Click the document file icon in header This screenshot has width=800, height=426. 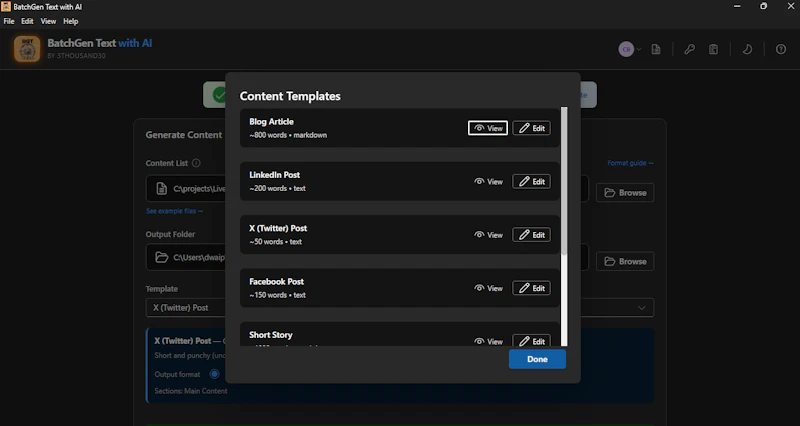coord(656,49)
